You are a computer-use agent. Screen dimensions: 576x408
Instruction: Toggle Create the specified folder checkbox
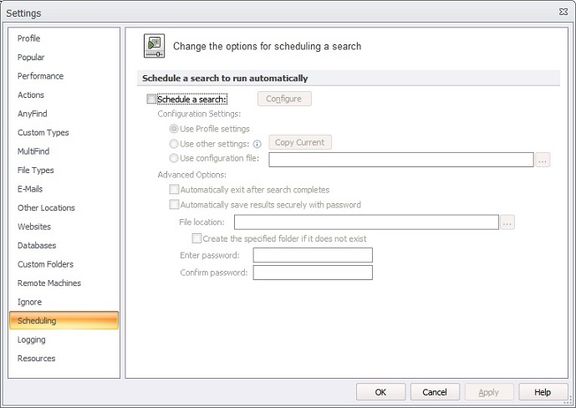tap(197, 238)
